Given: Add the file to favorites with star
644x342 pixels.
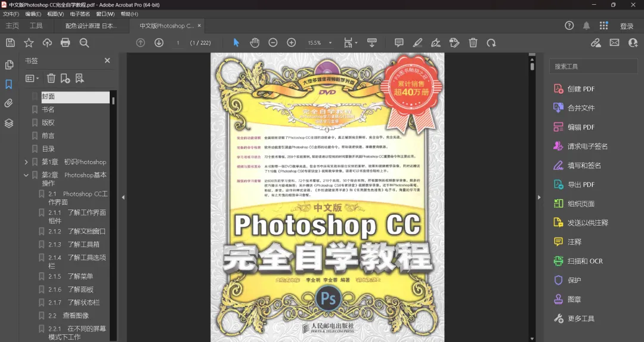Looking at the screenshot, I should click(x=29, y=43).
